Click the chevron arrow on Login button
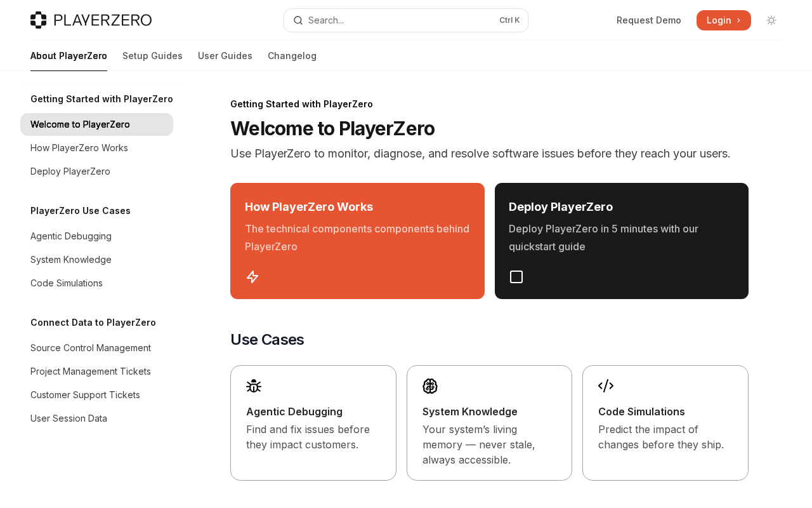 738,20
